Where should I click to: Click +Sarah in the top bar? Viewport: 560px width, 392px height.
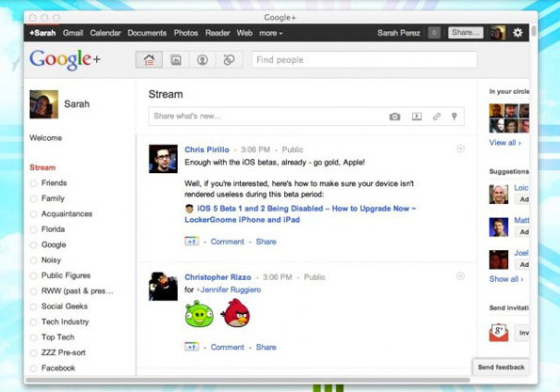pyautogui.click(x=42, y=33)
